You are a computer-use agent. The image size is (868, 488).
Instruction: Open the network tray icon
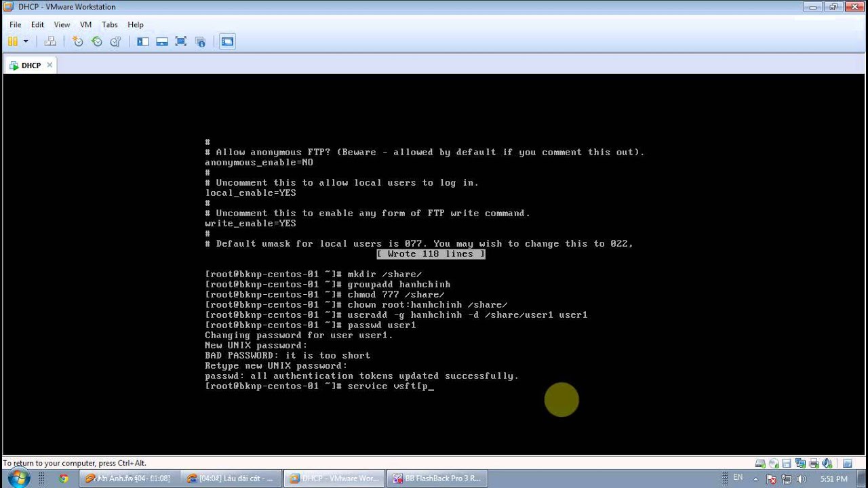[787, 479]
